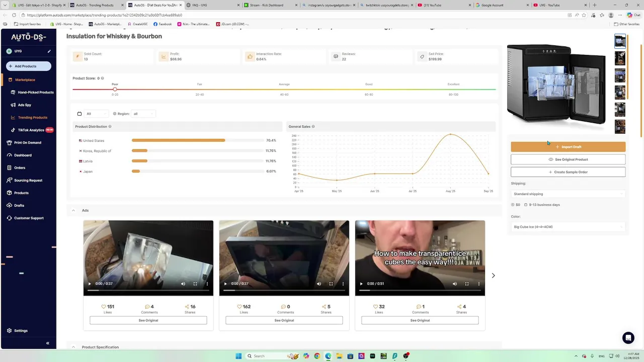The height and width of the screenshot is (362, 644).
Task: Select Trending Products in sidebar
Action: tap(33, 118)
